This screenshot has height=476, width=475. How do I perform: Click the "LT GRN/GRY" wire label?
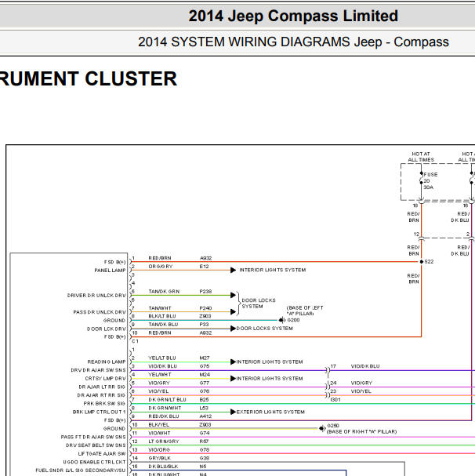click(164, 441)
